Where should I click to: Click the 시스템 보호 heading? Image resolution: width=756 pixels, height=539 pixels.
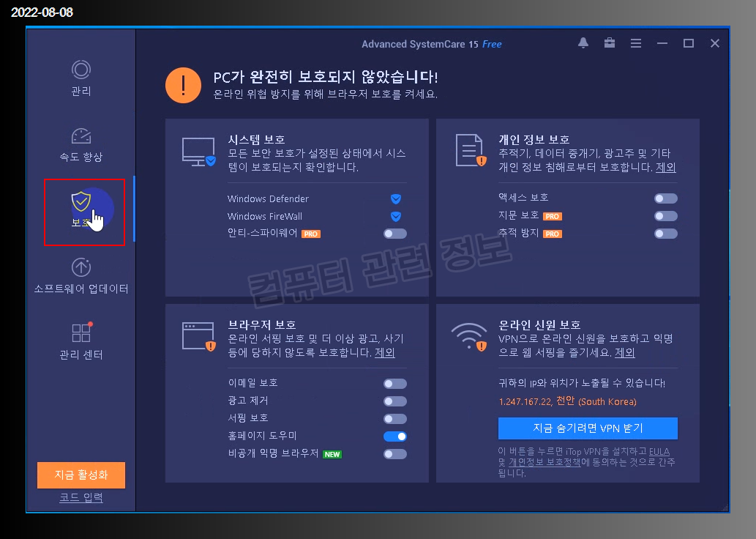tap(256, 139)
